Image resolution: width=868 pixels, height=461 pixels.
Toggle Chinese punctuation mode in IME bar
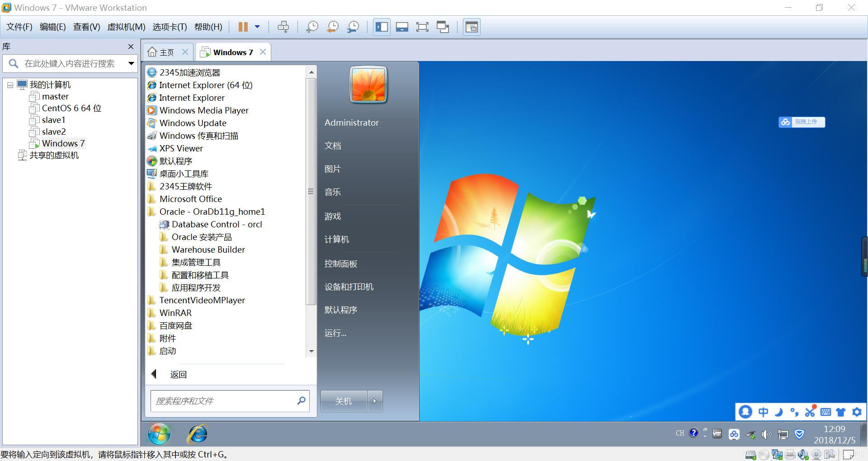pos(794,412)
